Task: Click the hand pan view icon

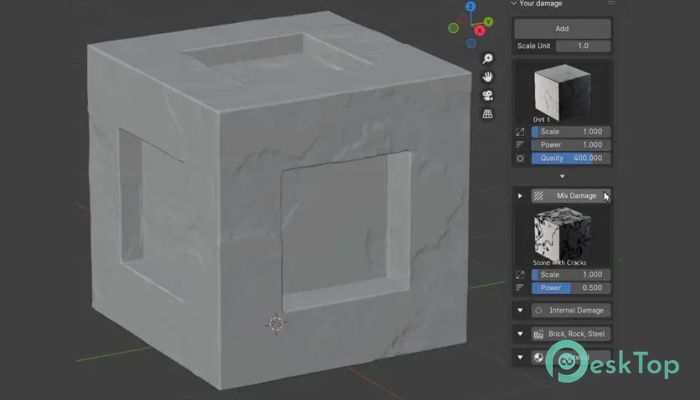Action: tap(488, 77)
